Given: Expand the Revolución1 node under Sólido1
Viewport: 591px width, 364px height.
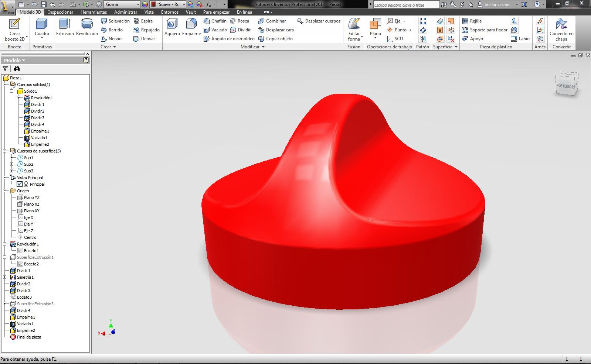Looking at the screenshot, I should [x=19, y=98].
